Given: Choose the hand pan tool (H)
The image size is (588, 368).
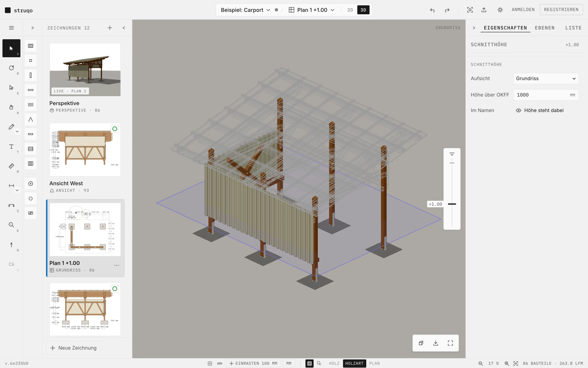Looking at the screenshot, I should click(11, 107).
